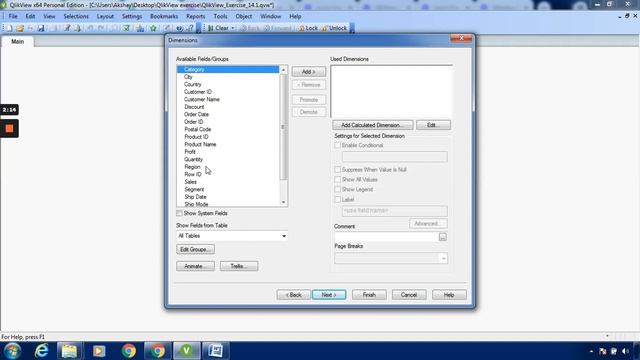Toggle Show System Fields checkbox

point(179,213)
